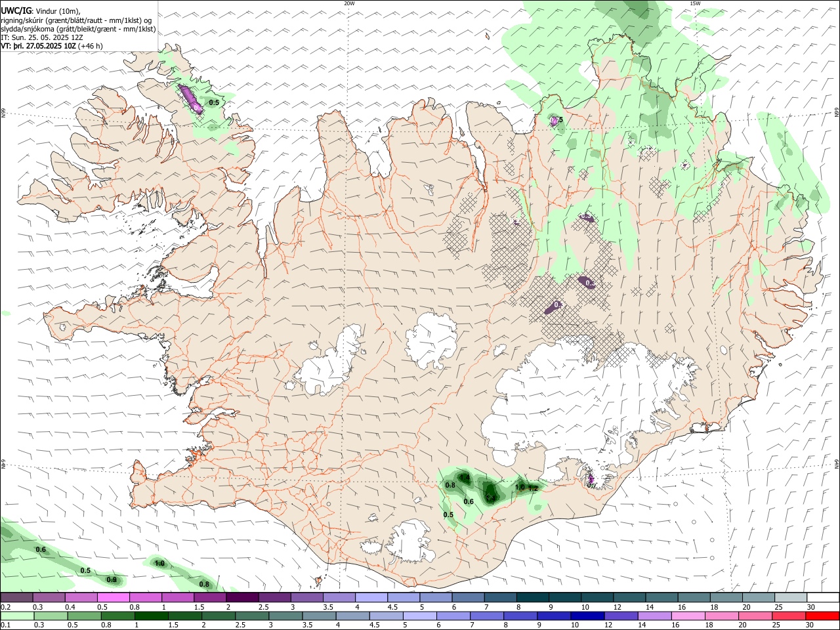Click the 0.5 value next to the purple Westfjords patch
The image size is (840, 630).
[x=214, y=103]
